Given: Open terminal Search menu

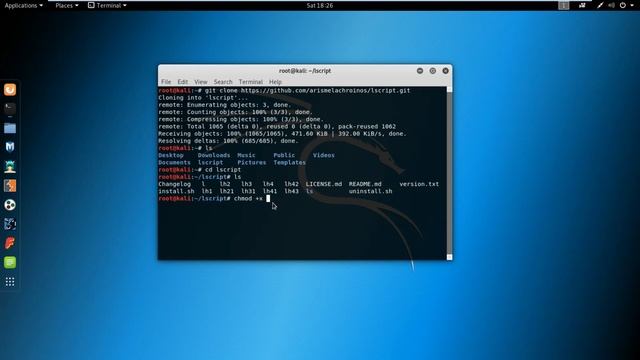Looking at the screenshot, I should click(223, 82).
